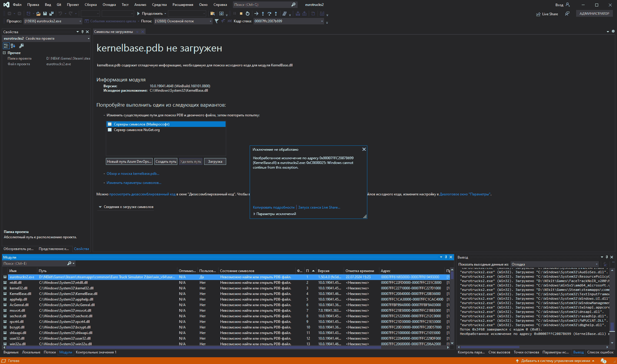Viewport: 617px width, 364px height.
Task: Open eurotrucks2 Свойства проекта object dropdown
Action: coord(89,38)
